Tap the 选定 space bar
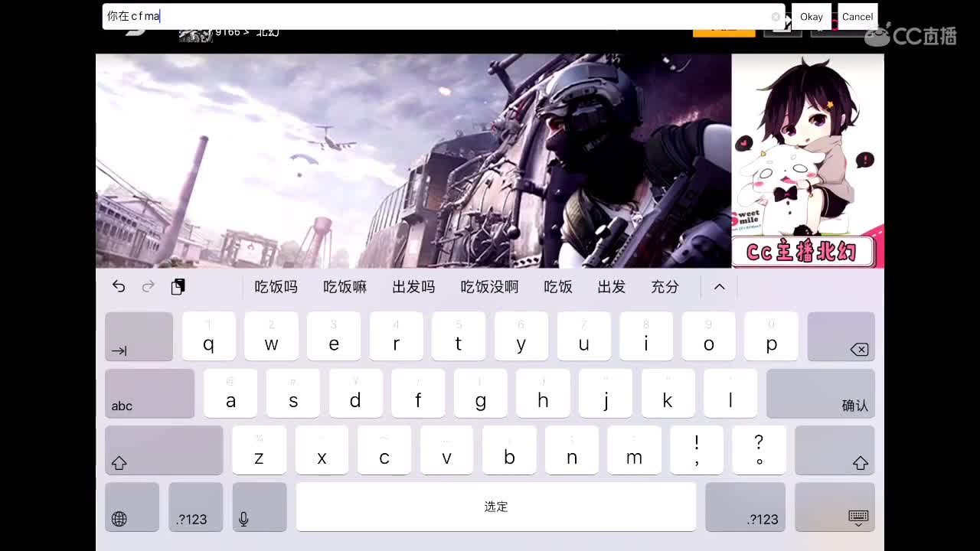 pyautogui.click(x=496, y=507)
